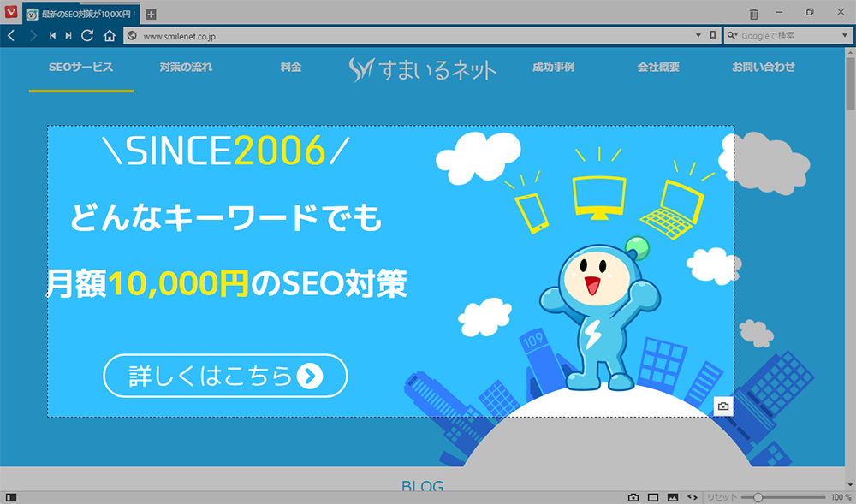Change search engine via magnifier dropdown
This screenshot has height=504, width=856.
click(732, 36)
